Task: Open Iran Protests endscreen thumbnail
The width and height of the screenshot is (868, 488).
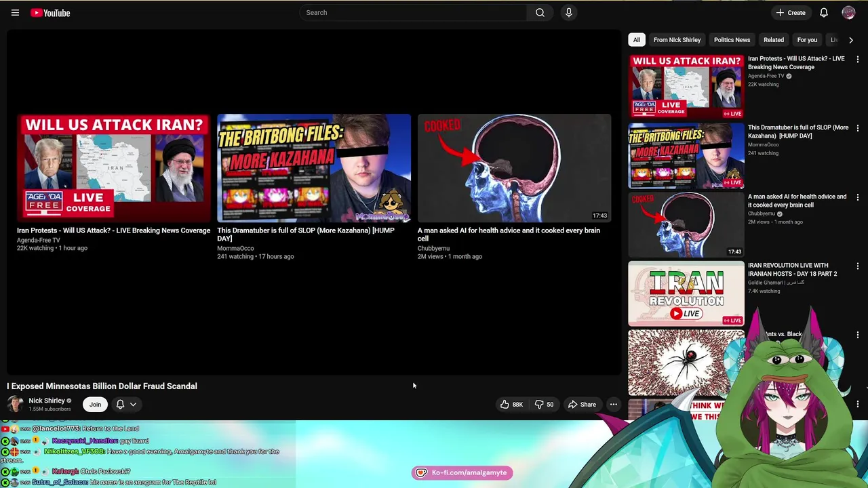Action: (x=113, y=168)
